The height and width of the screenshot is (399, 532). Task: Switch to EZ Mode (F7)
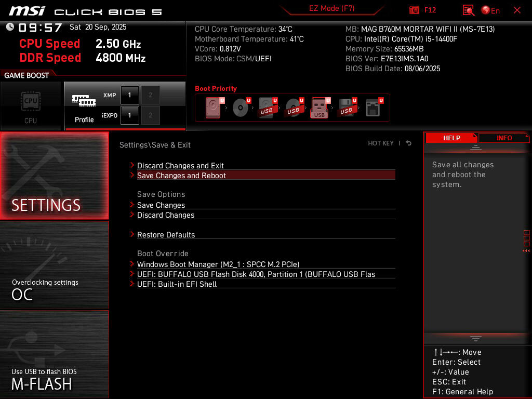[x=332, y=8]
